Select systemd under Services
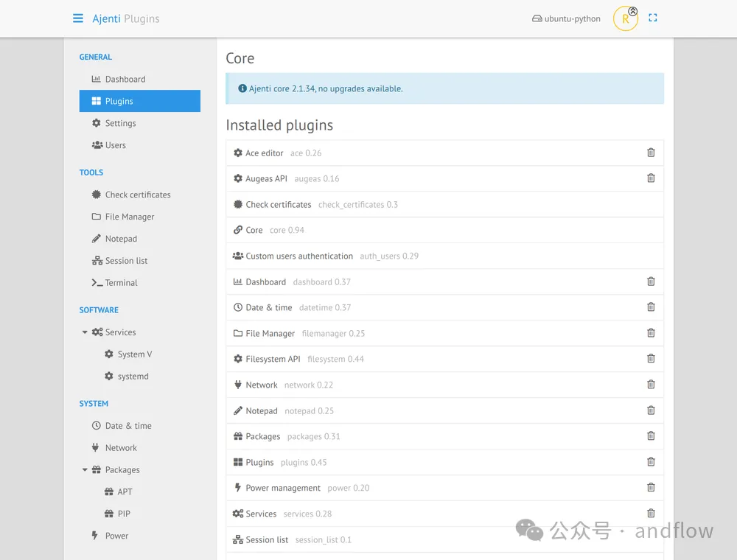 (133, 377)
